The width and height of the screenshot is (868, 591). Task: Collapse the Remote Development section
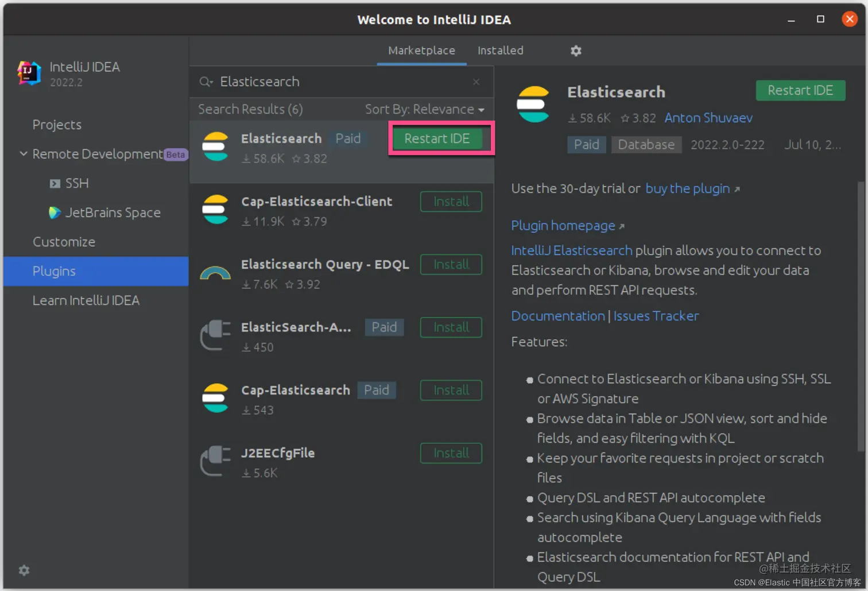coord(23,154)
